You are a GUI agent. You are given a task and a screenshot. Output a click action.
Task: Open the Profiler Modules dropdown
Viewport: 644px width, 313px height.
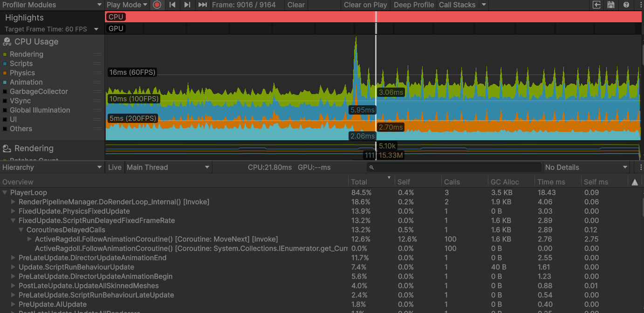coord(52,5)
